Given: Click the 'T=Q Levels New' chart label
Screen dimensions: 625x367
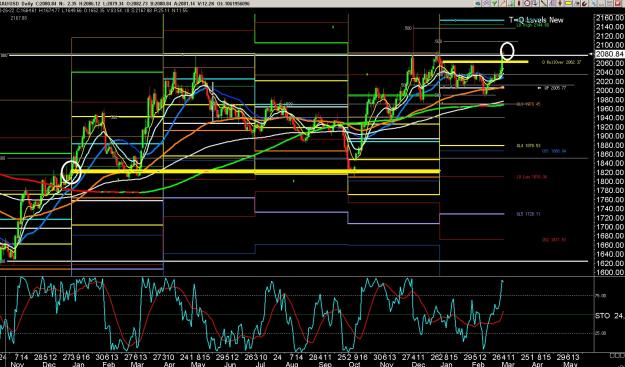Looking at the screenshot, I should coord(536,20).
